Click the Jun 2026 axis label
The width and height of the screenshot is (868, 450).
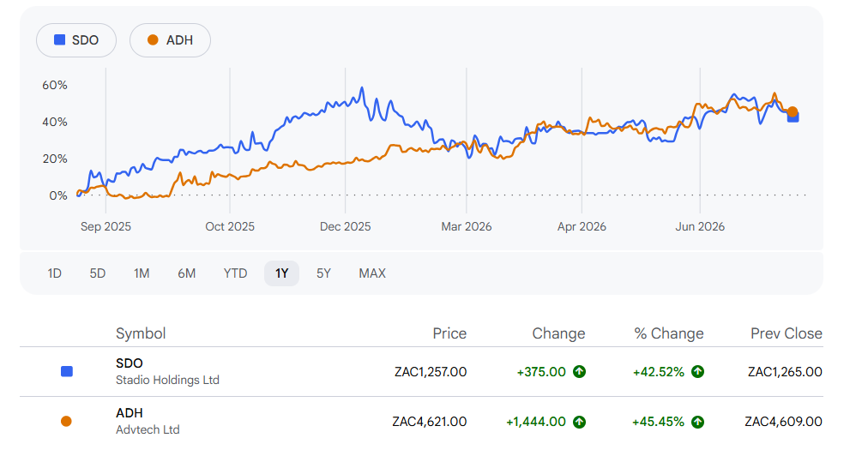point(700,226)
